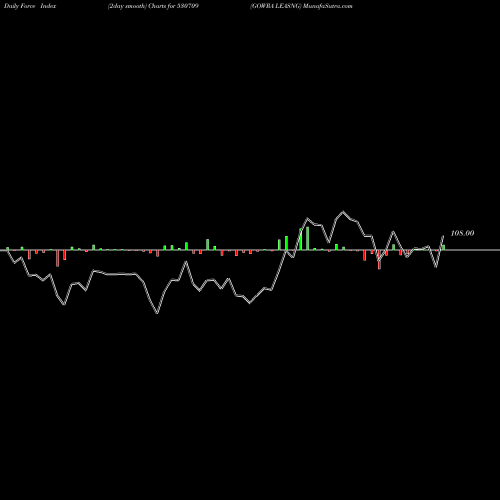Viewport: 500px width, 500px height.
Task: Click the 'Daily Force Index' title text
Action: tap(31, 6)
